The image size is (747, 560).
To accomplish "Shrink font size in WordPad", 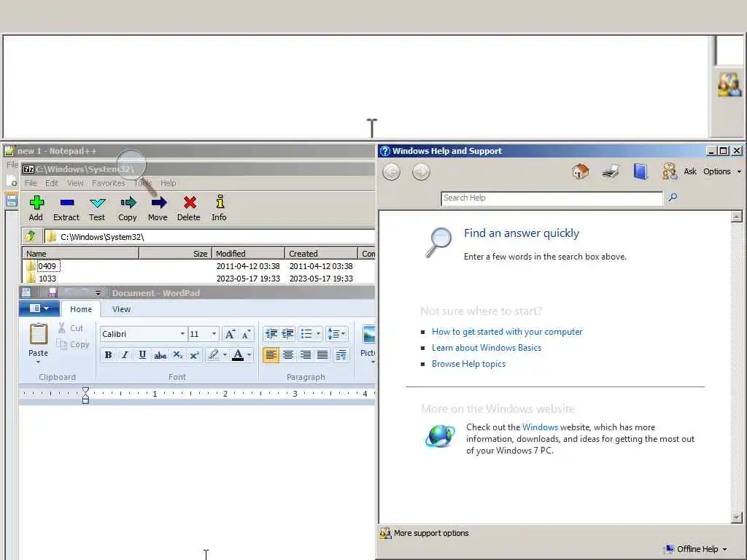I will pyautogui.click(x=246, y=334).
